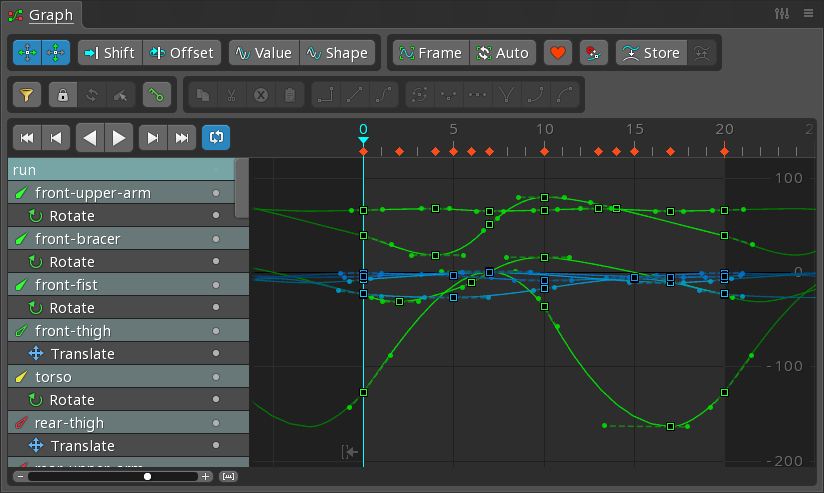
Task: Click the loop playback icon
Action: (x=215, y=137)
